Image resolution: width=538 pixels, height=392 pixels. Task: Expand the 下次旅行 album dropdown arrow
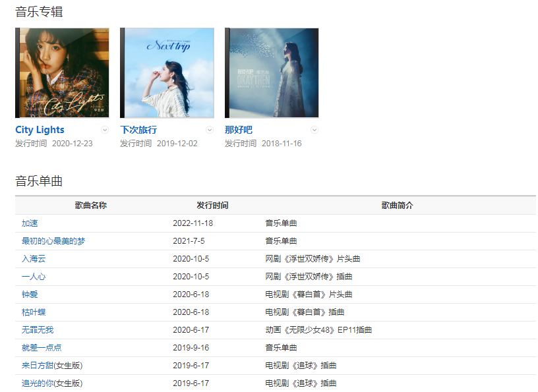[210, 130]
